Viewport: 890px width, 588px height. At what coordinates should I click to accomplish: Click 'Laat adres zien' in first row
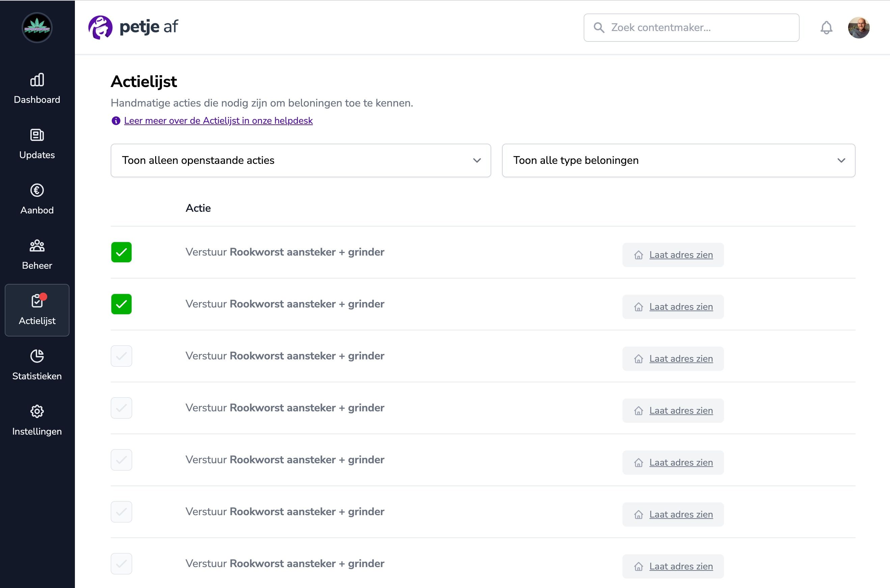pos(680,255)
